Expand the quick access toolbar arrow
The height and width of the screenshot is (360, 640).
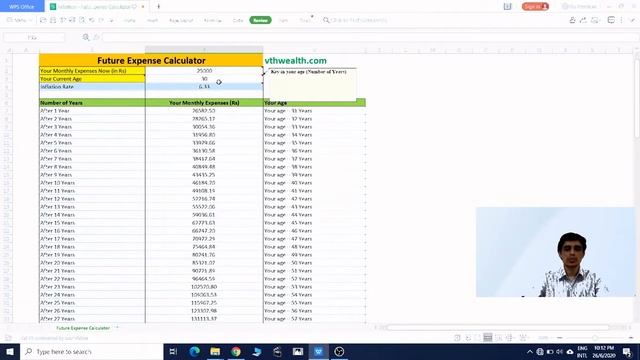click(111, 20)
